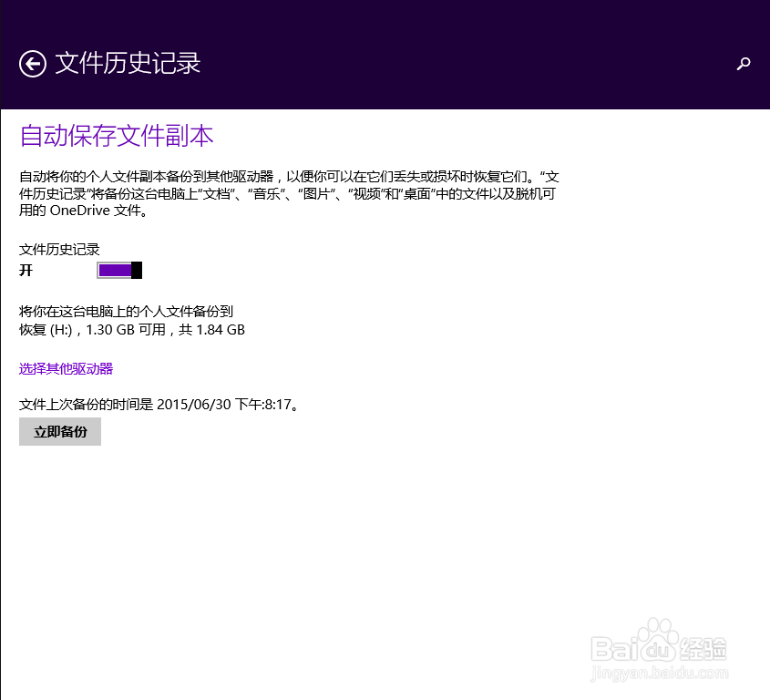Select the 文件历史记录 label above the switch
The image size is (770, 700).
tap(59, 250)
